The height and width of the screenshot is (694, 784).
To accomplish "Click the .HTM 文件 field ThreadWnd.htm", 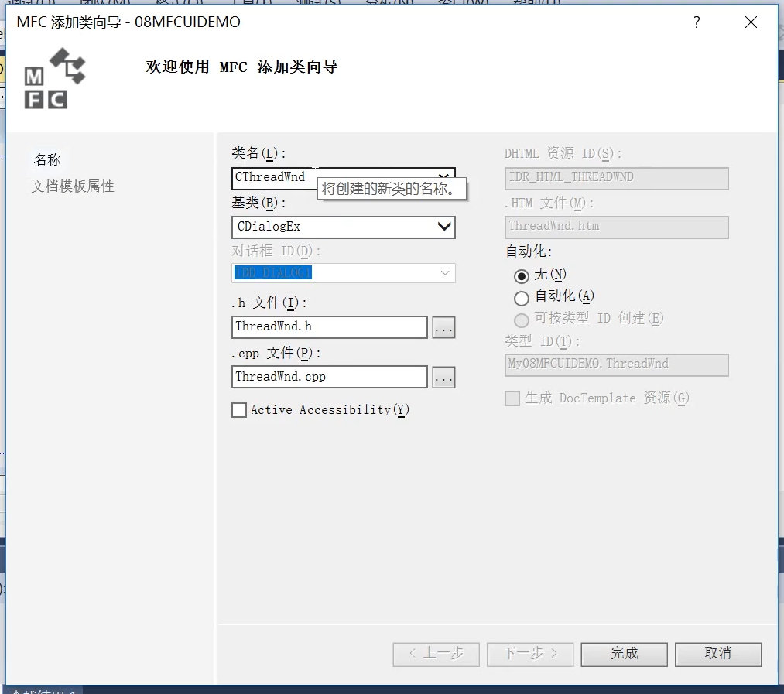I will 617,227.
